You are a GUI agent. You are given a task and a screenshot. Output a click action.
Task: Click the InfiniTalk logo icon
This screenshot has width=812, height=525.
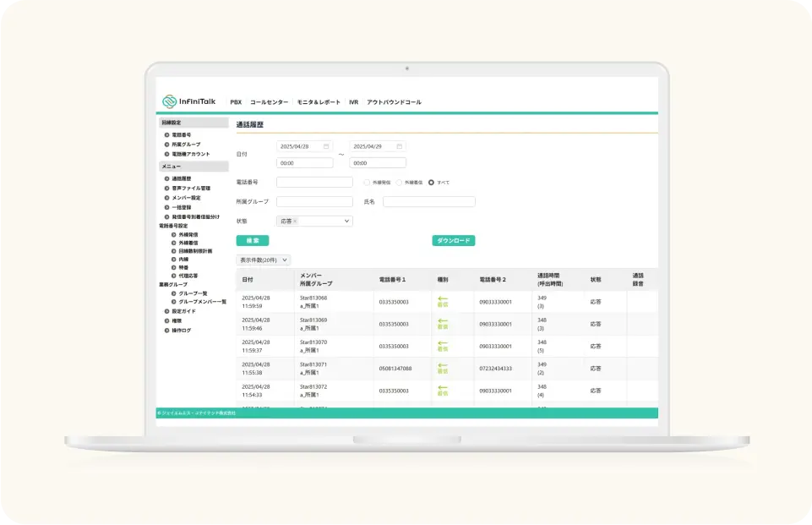(x=169, y=101)
